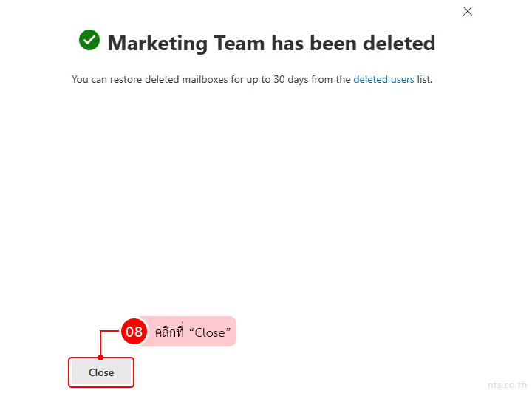Image resolution: width=532 pixels, height=393 pixels.
Task: Click the words "from the" before the link
Action: (x=331, y=79)
